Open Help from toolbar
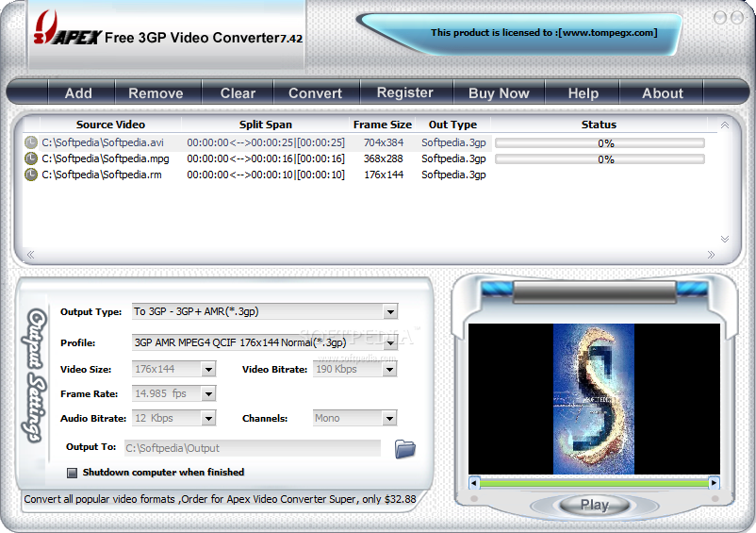The height and width of the screenshot is (533, 756). pos(583,92)
